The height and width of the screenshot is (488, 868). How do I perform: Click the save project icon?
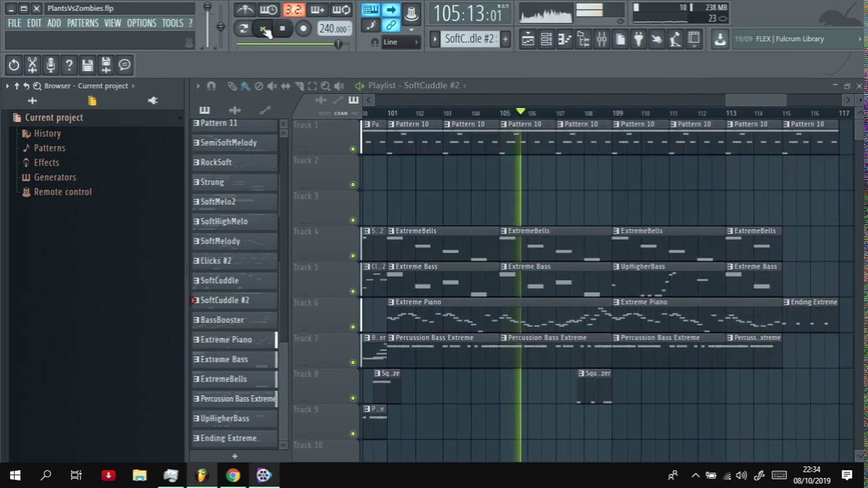click(87, 65)
